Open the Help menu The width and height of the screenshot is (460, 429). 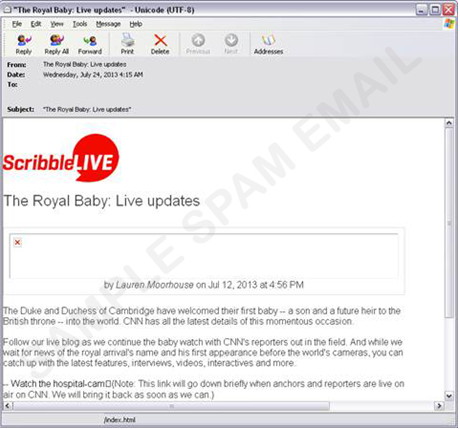(x=136, y=24)
